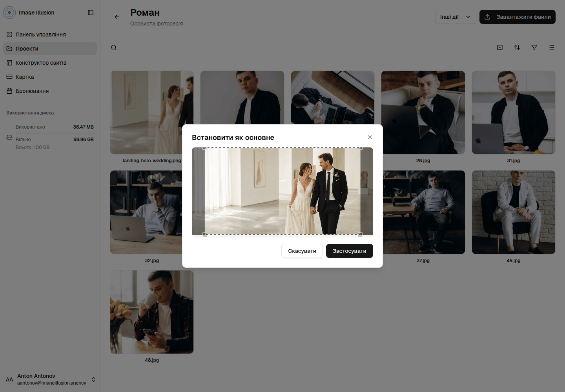Open Панель управління in sidebar

click(x=50, y=34)
